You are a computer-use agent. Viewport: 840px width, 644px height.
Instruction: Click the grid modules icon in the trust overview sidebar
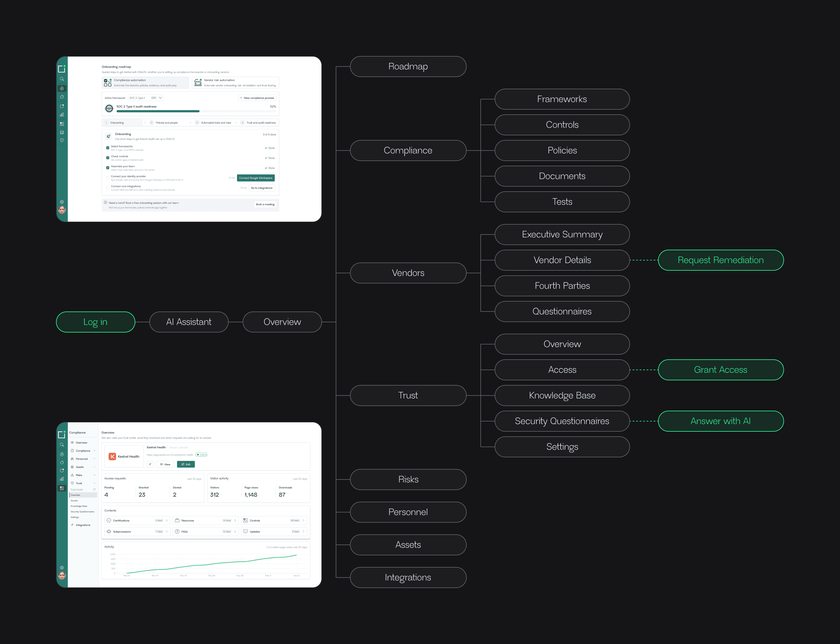pos(62,488)
